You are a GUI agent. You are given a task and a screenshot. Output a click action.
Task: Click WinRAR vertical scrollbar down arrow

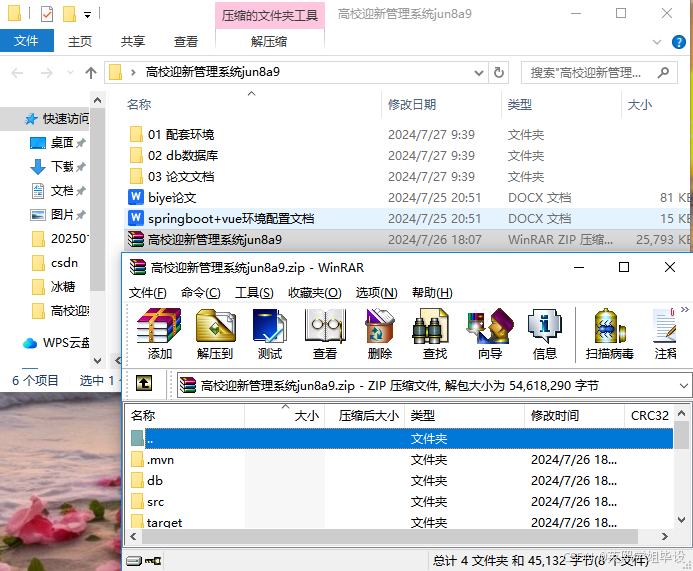click(x=682, y=520)
